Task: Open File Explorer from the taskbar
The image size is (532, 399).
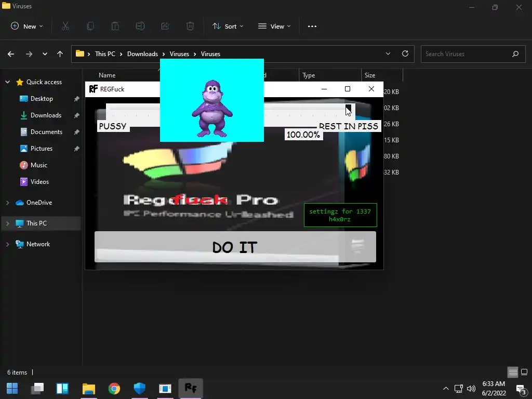Action: (89, 388)
